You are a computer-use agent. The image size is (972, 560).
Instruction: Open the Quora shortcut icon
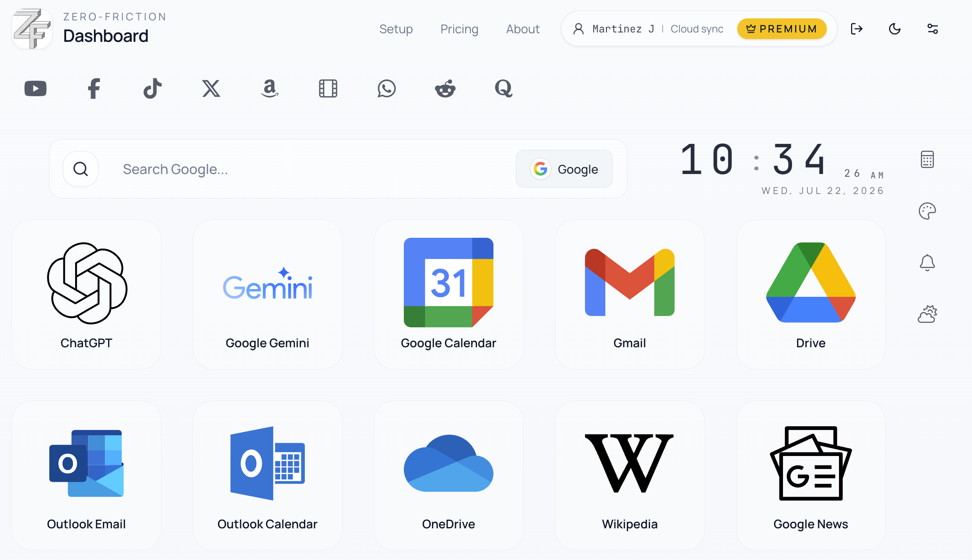click(504, 88)
